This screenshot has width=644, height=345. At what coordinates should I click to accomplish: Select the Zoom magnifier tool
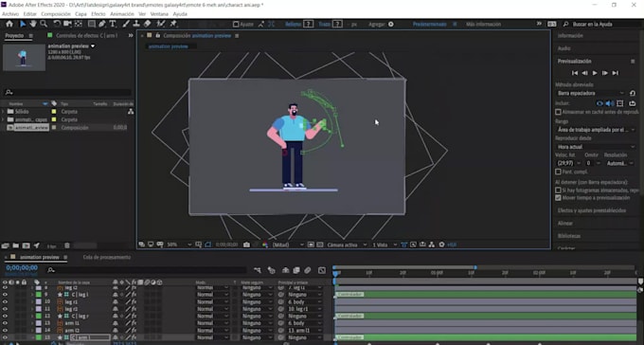pyautogui.click(x=44, y=25)
